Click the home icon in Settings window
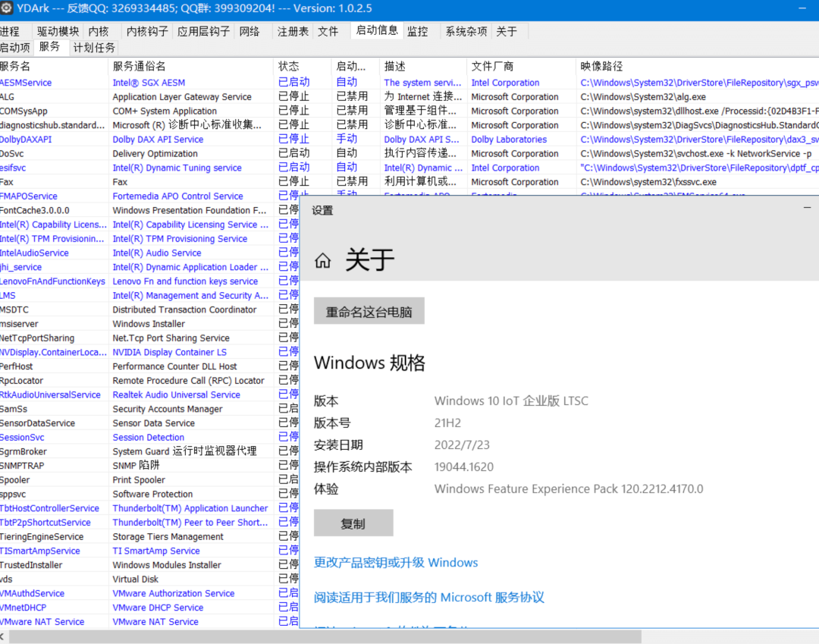The height and width of the screenshot is (644, 819). point(323,260)
